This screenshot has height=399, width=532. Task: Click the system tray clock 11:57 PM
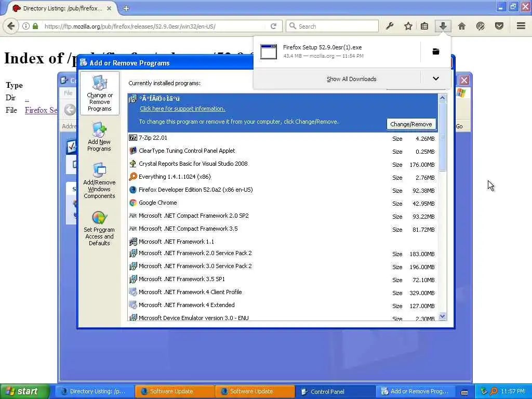coord(513,391)
